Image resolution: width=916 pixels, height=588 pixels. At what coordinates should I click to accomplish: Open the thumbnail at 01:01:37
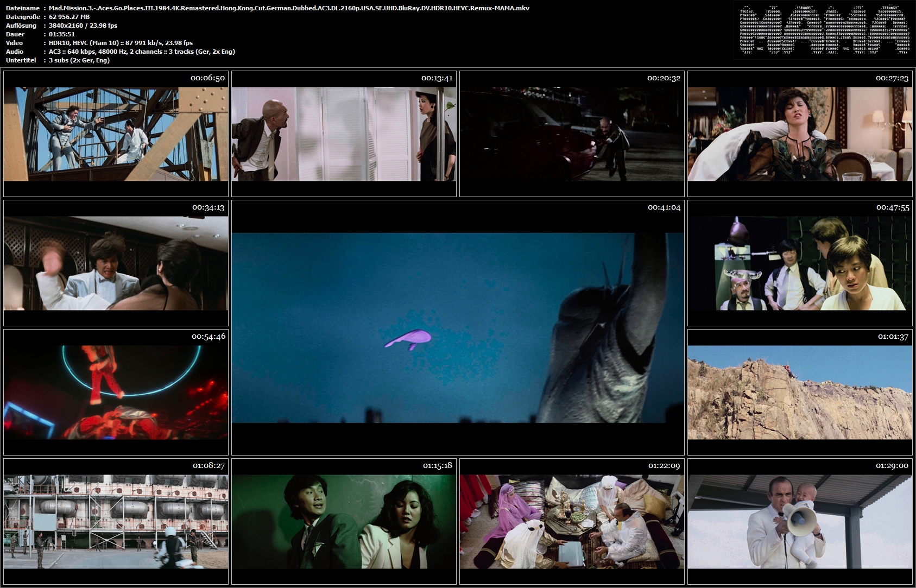(x=800, y=392)
